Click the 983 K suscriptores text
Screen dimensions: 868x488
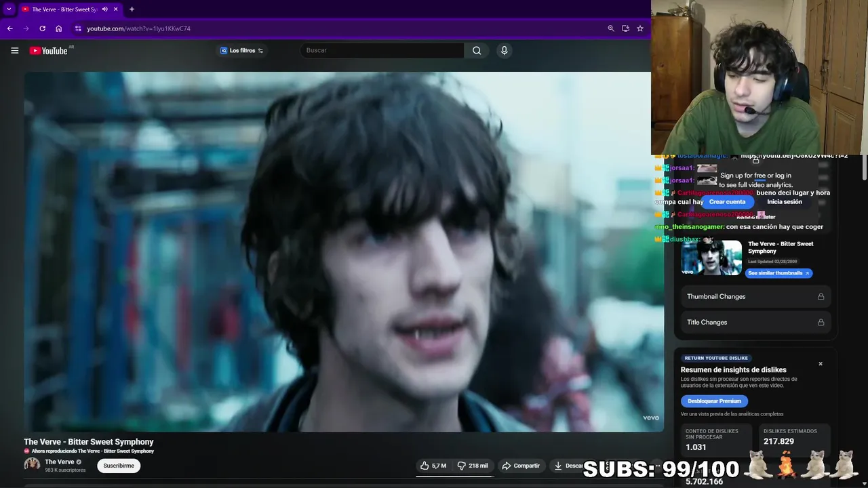coord(65,470)
